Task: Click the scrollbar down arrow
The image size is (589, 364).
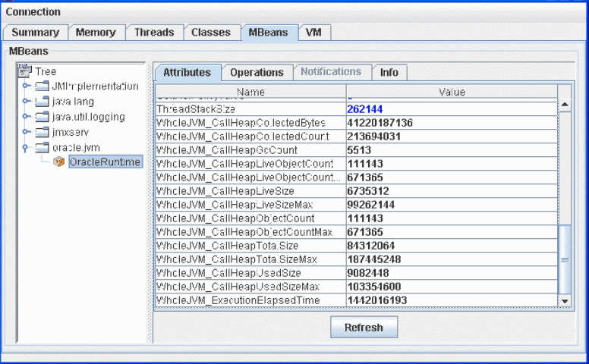Action: pos(565,301)
